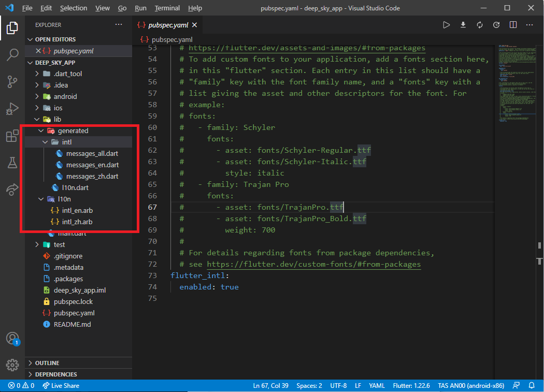Screen dimensions: 544x392
Task: Collapse the DEEP_SKY_APP folder section
Action: (x=30, y=63)
